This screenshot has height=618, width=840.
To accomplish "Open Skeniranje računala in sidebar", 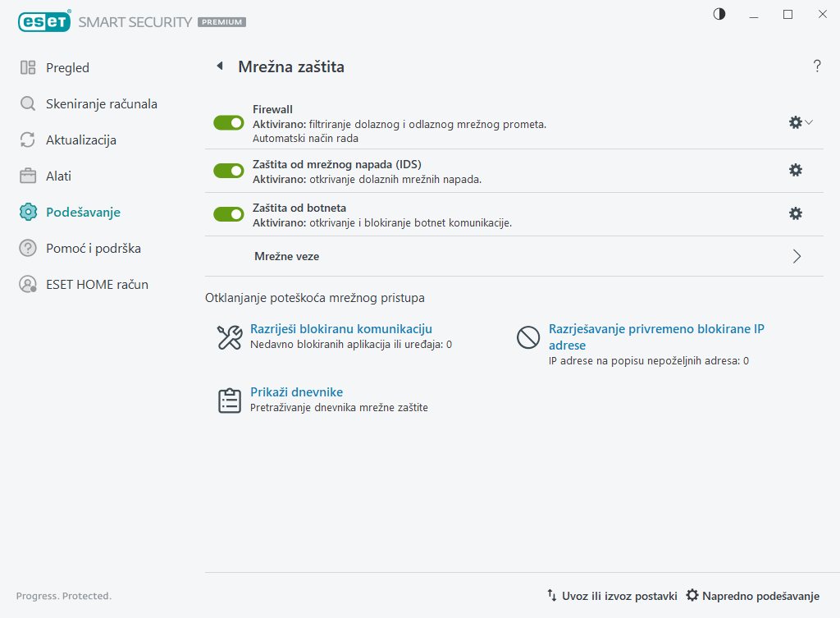I will [x=101, y=104].
